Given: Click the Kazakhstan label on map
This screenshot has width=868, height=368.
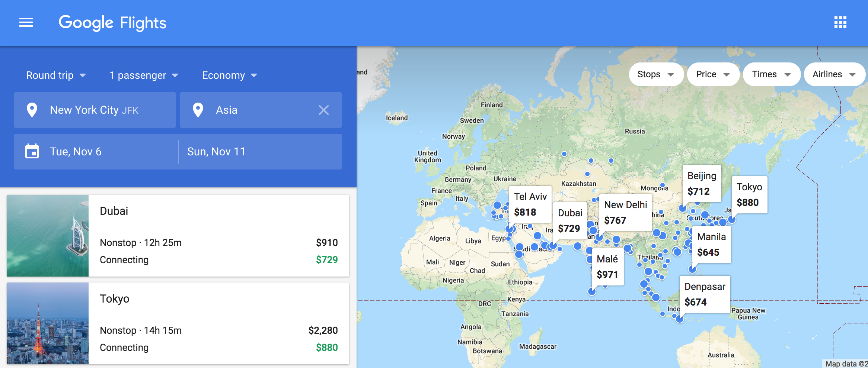Looking at the screenshot, I should pos(578,184).
